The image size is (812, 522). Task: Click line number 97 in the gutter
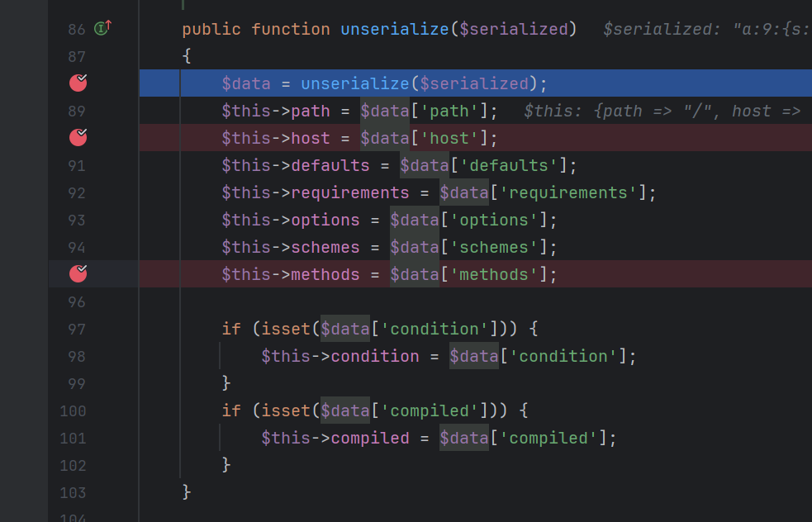click(x=76, y=329)
